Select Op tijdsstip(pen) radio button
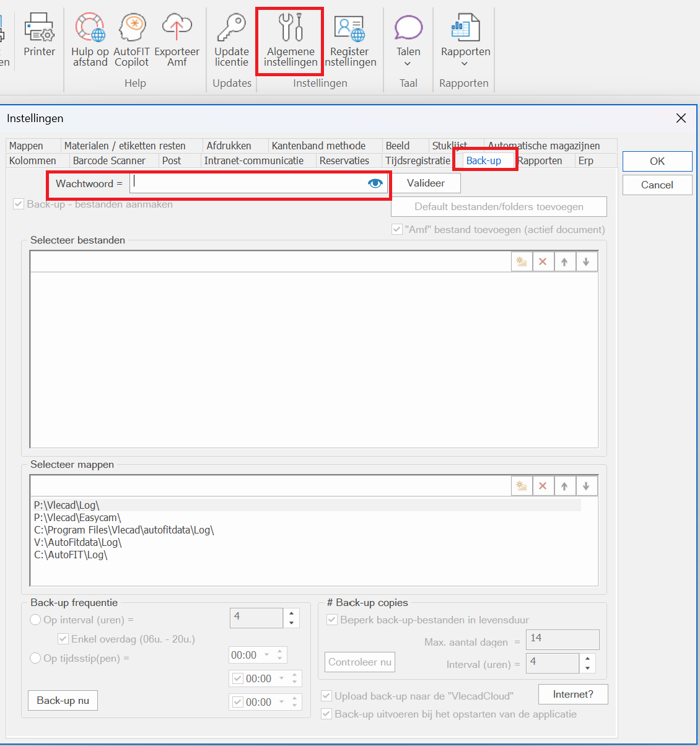This screenshot has height=746, width=700. point(35,658)
